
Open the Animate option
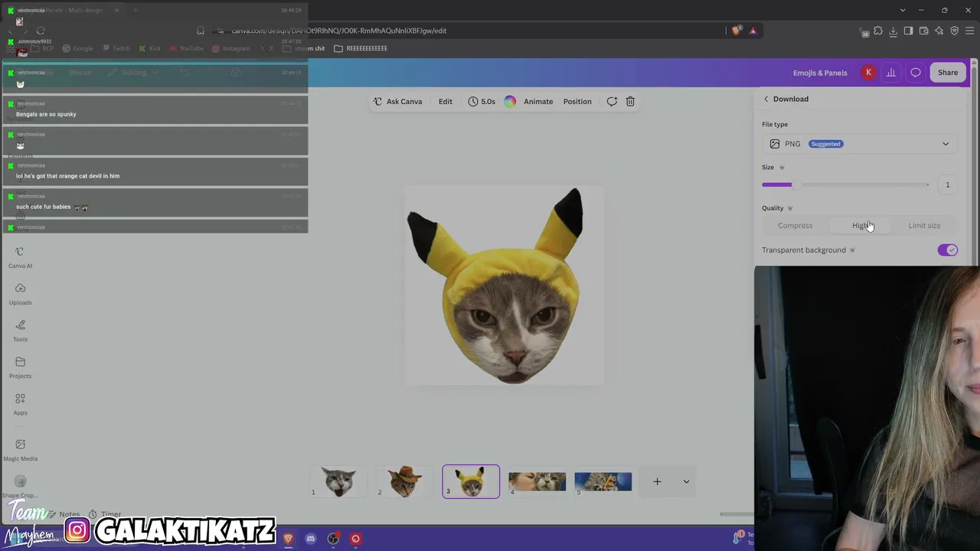coord(538,101)
